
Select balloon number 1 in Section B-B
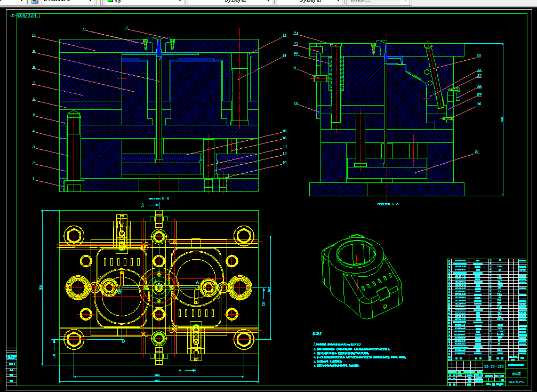coord(33,179)
